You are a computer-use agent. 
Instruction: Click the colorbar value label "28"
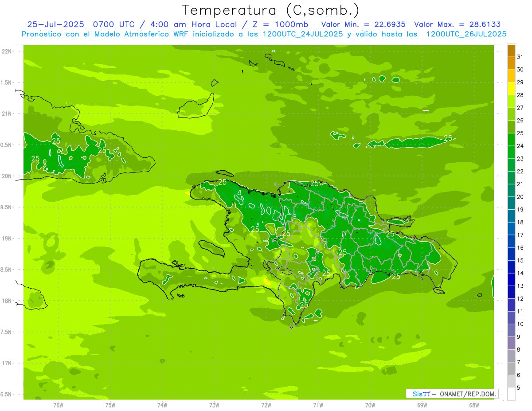520,95
